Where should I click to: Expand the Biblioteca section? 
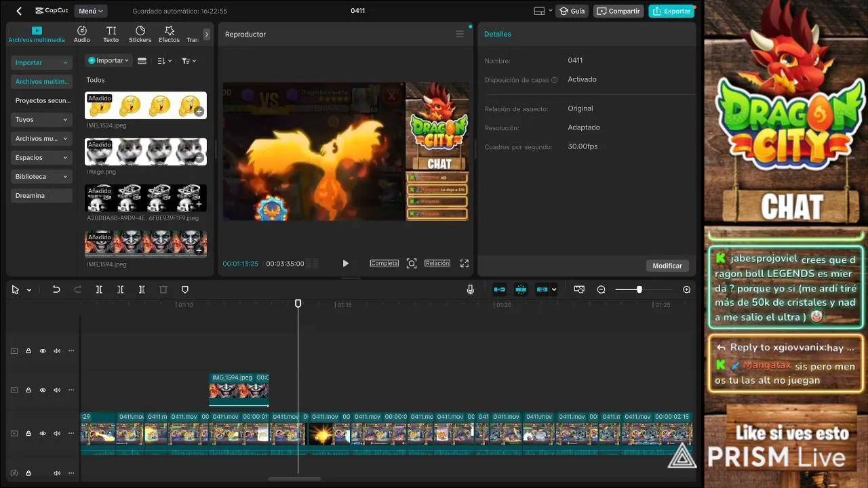(x=41, y=176)
